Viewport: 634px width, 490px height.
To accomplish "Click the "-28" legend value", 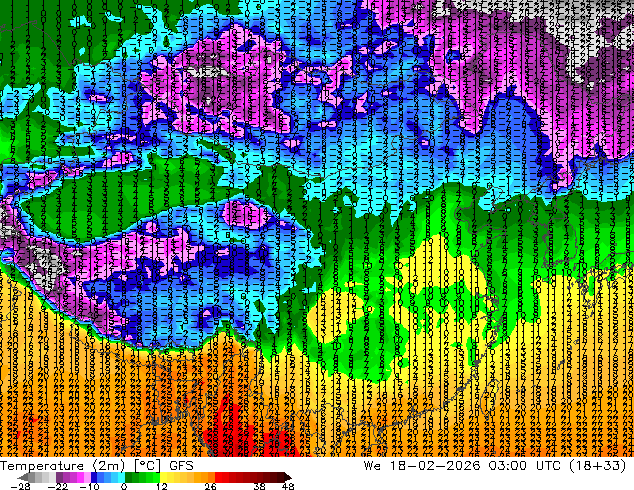I will coord(21,486).
